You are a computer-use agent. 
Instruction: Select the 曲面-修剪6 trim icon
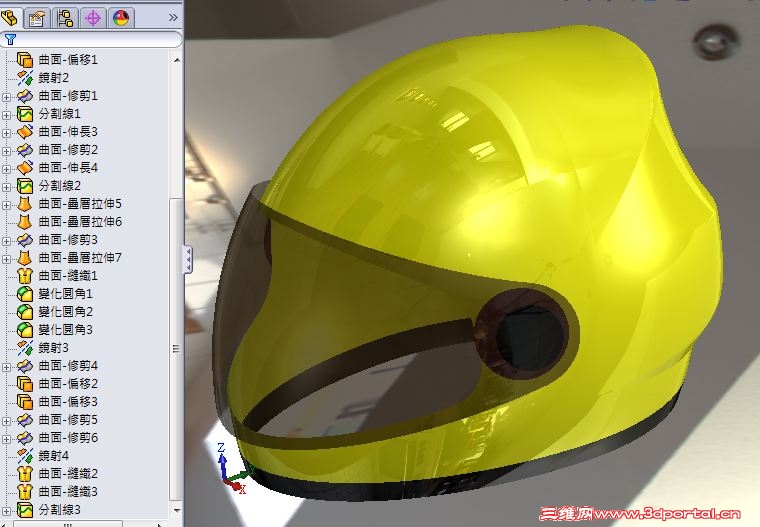(x=25, y=438)
